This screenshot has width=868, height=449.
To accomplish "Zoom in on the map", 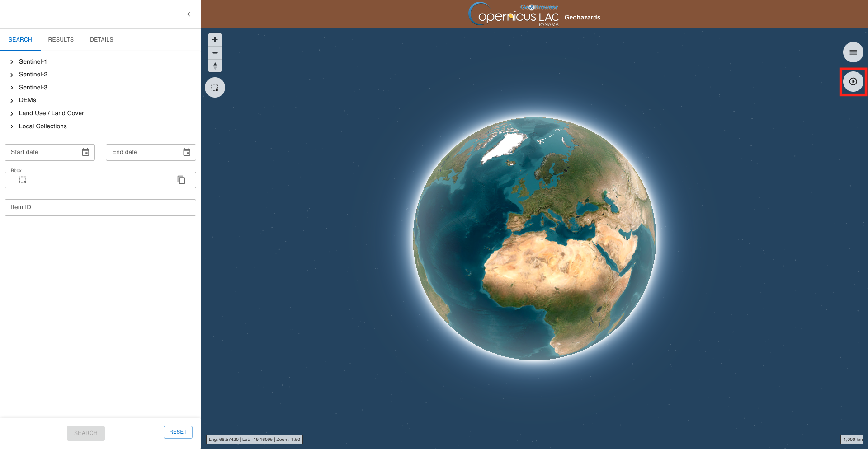I will (x=215, y=40).
